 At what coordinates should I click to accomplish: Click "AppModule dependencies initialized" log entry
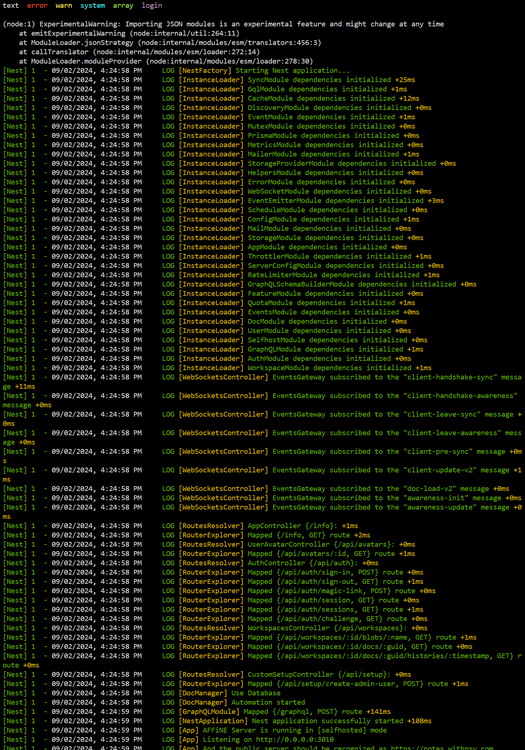[x=327, y=247]
